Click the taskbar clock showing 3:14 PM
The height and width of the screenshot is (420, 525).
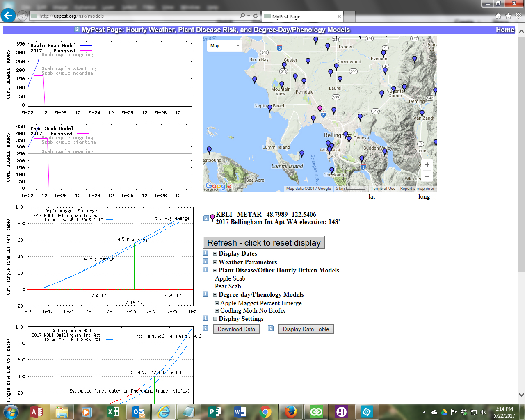[504, 412]
